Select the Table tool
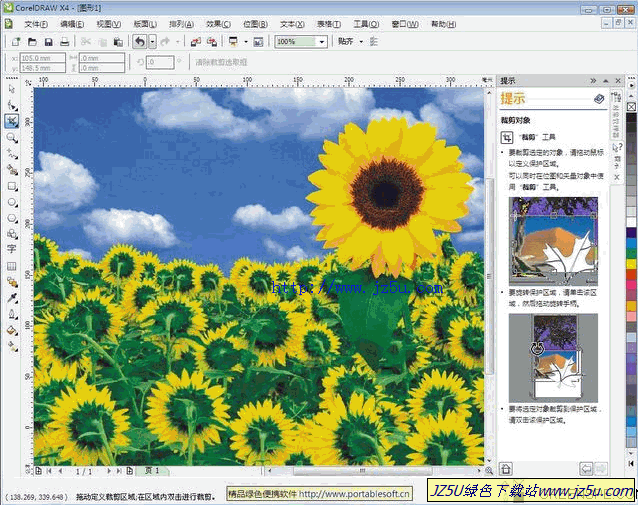 pos(12,266)
